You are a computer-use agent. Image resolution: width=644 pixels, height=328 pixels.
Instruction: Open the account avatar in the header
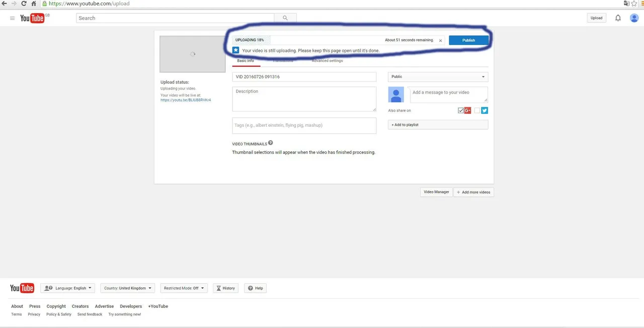[x=634, y=18]
